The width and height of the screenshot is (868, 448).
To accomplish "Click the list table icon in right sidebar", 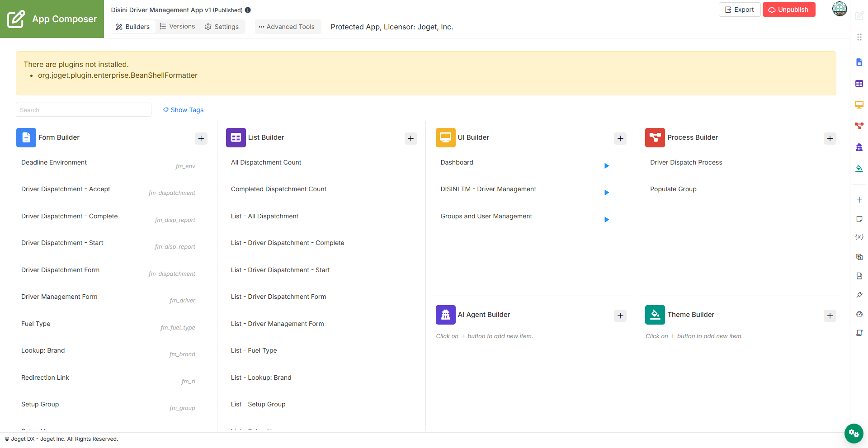I will click(x=859, y=84).
